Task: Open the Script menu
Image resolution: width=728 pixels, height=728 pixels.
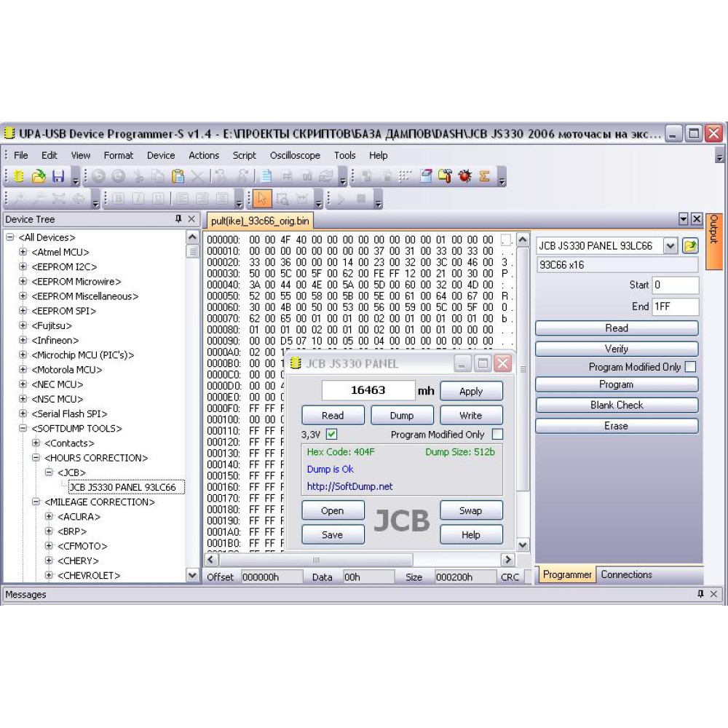Action: 244,155
